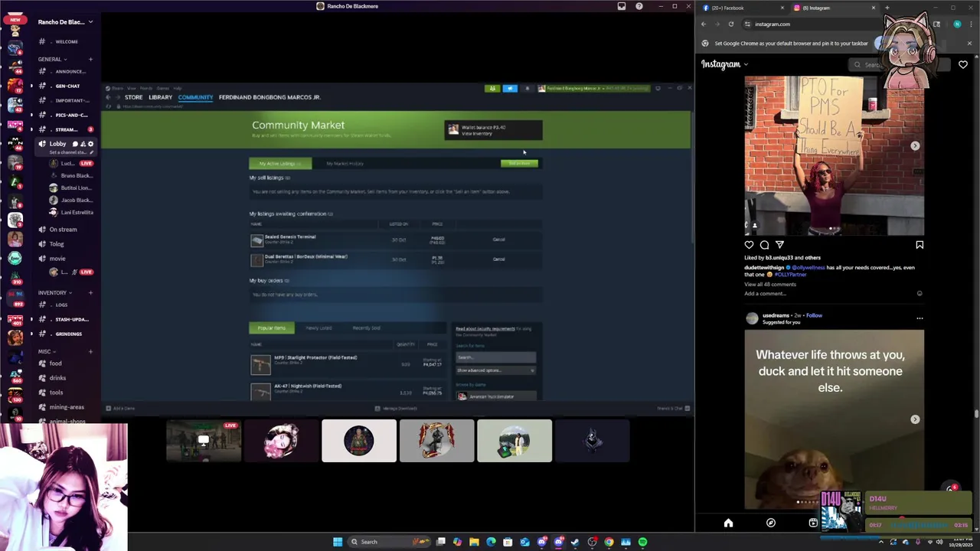Dismiss the default browser infobar
Viewport: 980px width, 551px height.
pos(969,43)
